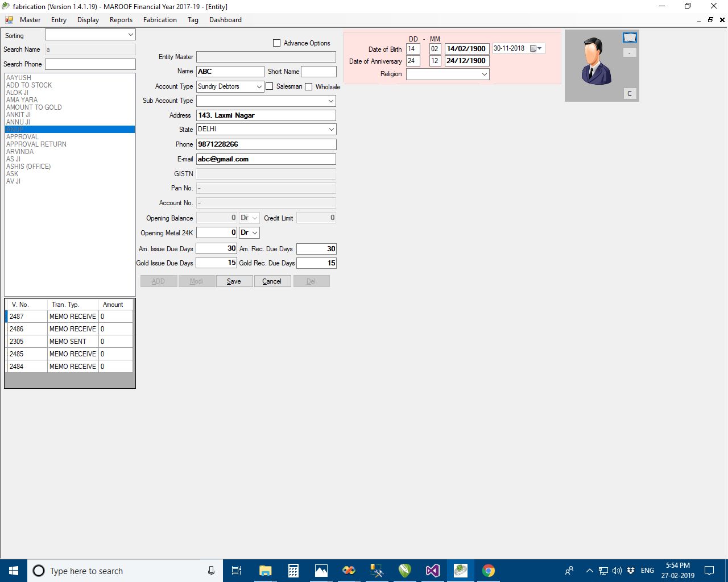The height and width of the screenshot is (582, 728).
Task: Click the browse photo '...' button
Action: coord(629,38)
